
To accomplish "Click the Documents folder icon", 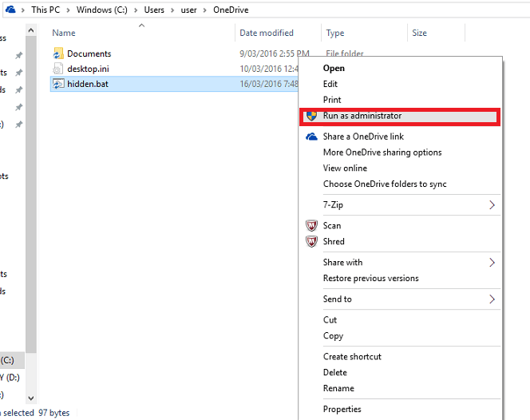I will (58, 53).
